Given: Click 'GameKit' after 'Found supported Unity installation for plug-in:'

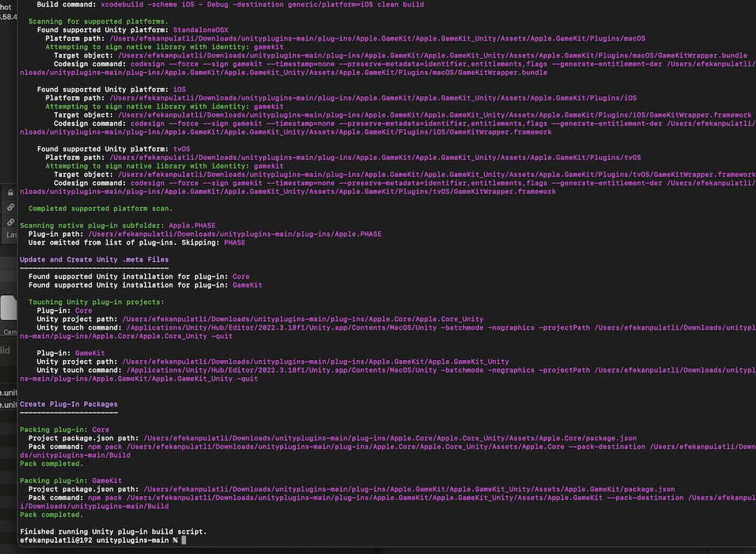Looking at the screenshot, I should (x=247, y=285).
